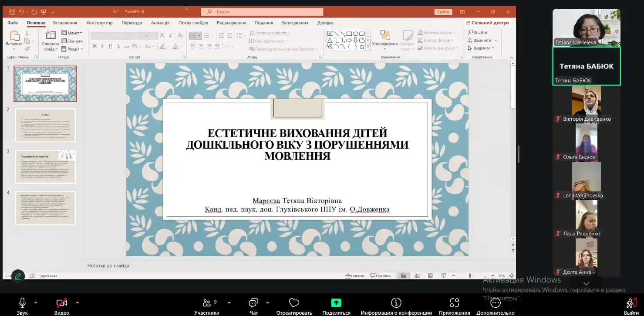Select slide 3 thumbnail Логоритмічні заняття
Image resolution: width=644 pixels, height=316 pixels.
[x=45, y=166]
